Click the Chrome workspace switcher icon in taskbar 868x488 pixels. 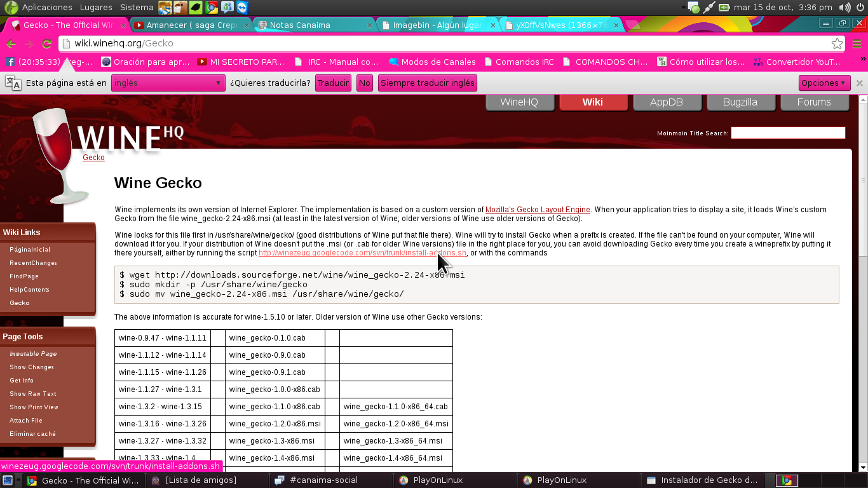coord(787,480)
